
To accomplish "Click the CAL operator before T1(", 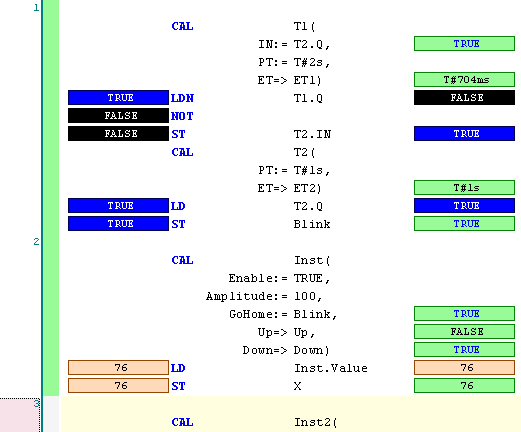I will click(182, 26).
